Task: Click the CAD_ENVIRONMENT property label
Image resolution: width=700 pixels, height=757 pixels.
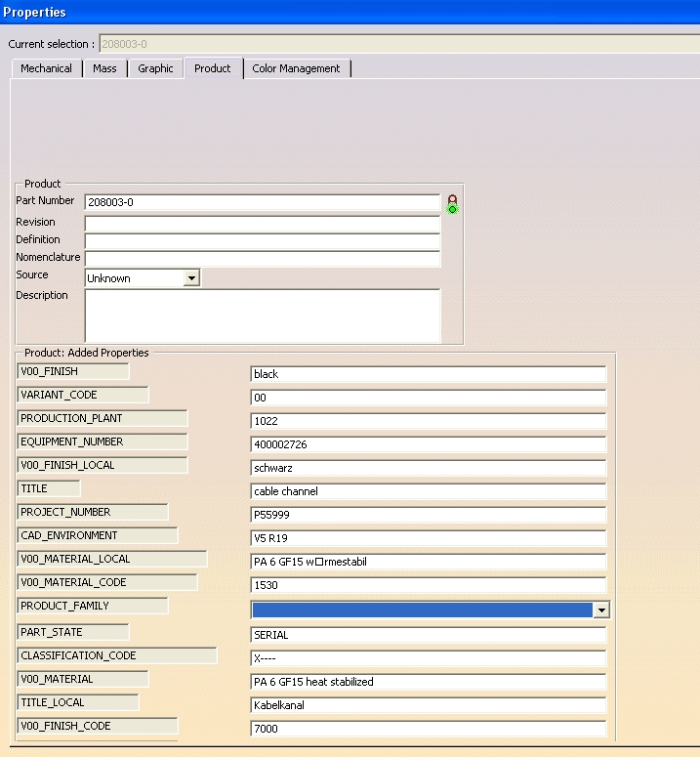Action: pos(98,535)
